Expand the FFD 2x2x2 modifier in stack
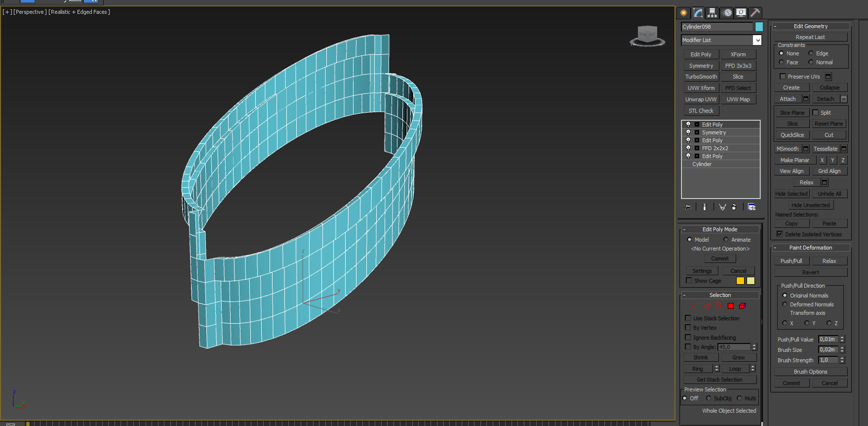Screen dimensions: 868x426 [697, 148]
